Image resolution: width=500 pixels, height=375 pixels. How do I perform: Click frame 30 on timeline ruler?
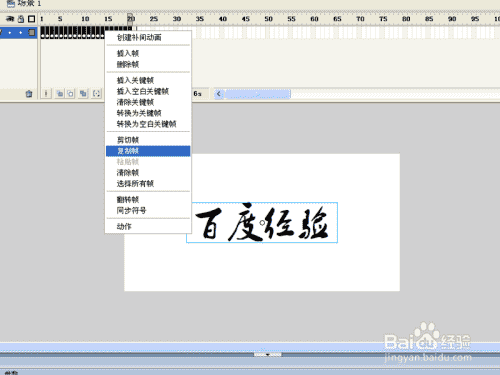pyautogui.click(x=177, y=19)
